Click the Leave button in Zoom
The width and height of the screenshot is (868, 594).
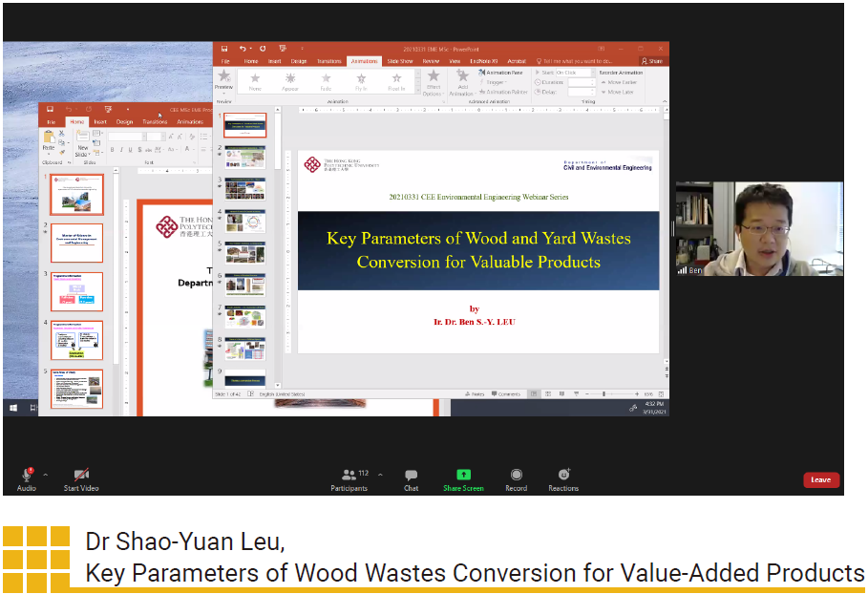[x=821, y=479]
